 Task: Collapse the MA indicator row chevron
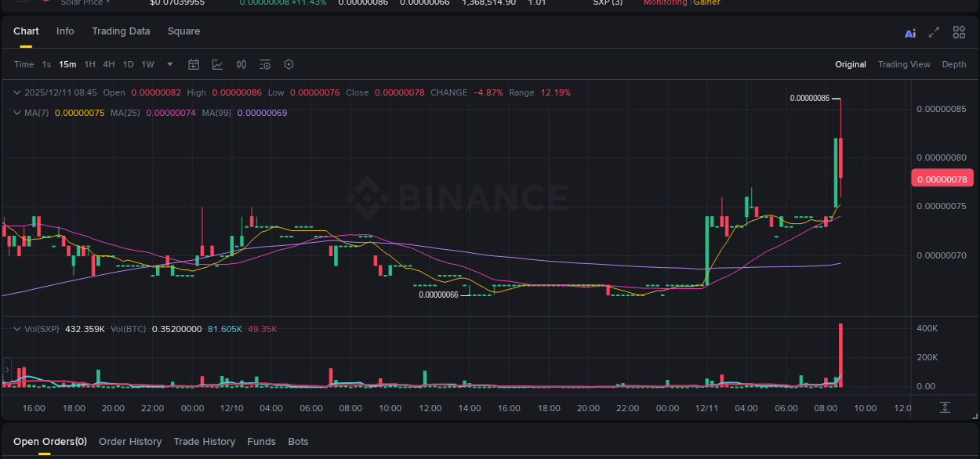coord(16,113)
